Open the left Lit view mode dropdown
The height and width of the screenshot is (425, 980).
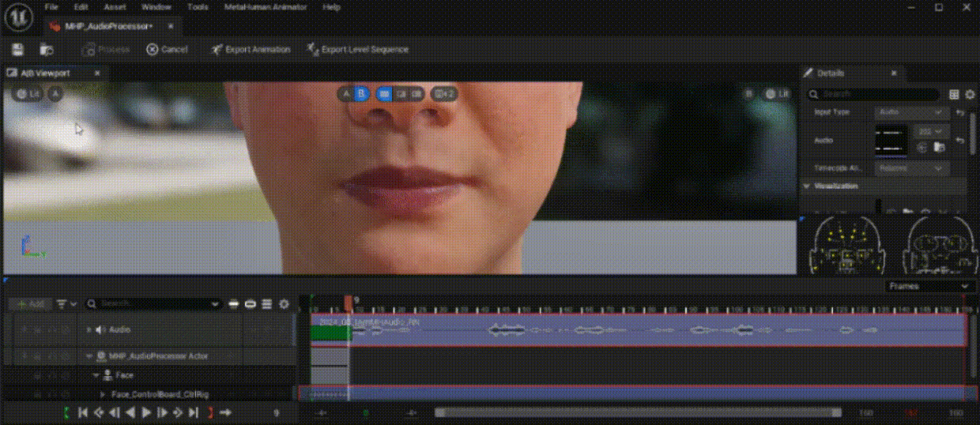point(27,94)
